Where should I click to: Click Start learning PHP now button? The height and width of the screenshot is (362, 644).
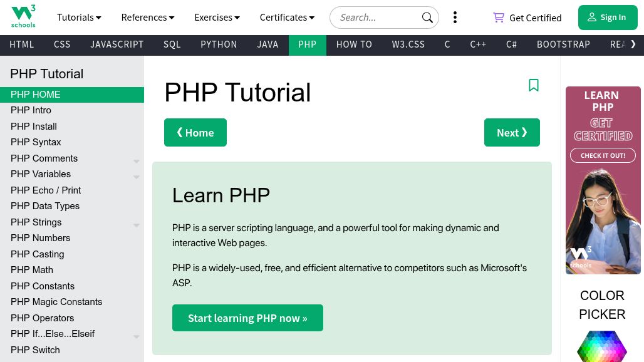pos(247,318)
